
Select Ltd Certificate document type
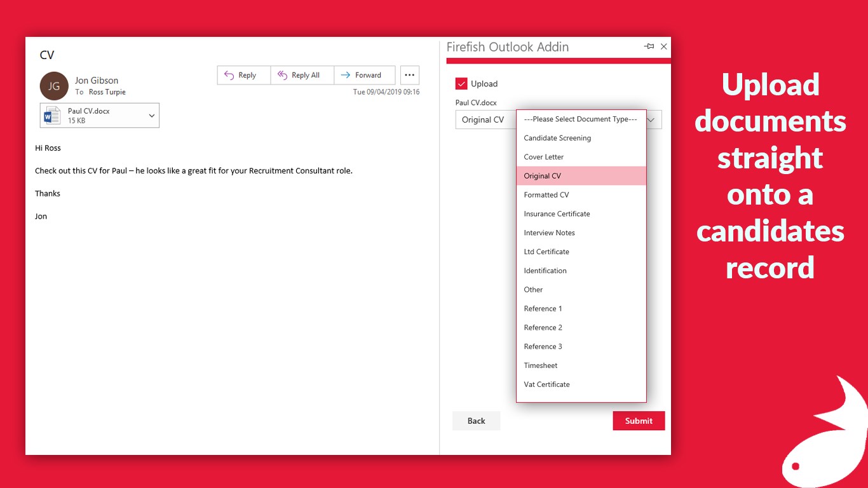[x=581, y=252]
